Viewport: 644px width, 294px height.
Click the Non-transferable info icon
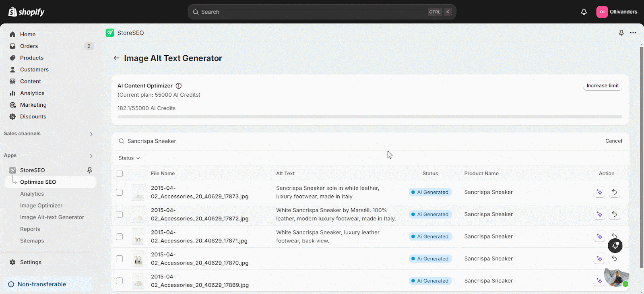point(11,284)
